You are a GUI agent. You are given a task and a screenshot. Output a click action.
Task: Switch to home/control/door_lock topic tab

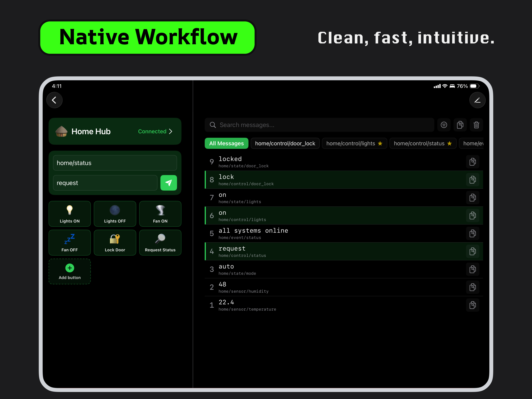pos(285,143)
